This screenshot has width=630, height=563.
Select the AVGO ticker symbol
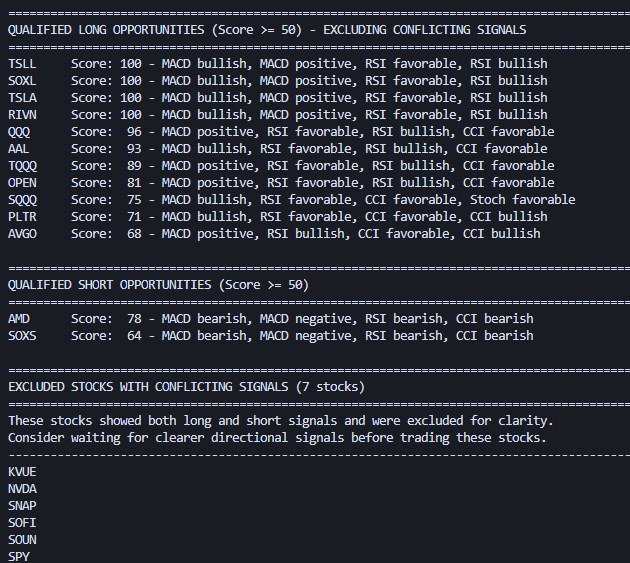pos(22,234)
